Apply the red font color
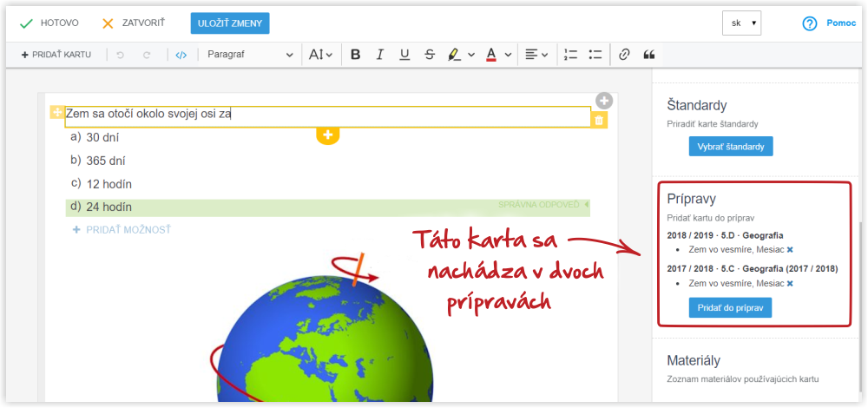 [x=491, y=55]
